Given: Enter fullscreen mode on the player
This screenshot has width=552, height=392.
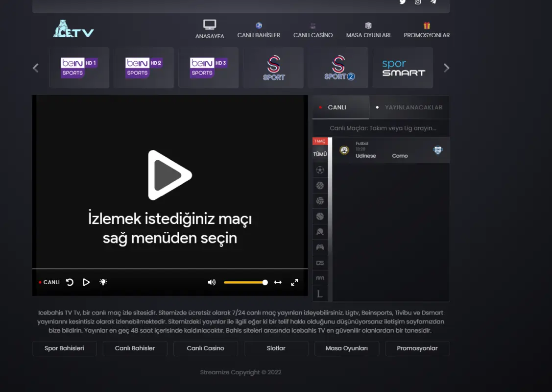Looking at the screenshot, I should click(294, 282).
